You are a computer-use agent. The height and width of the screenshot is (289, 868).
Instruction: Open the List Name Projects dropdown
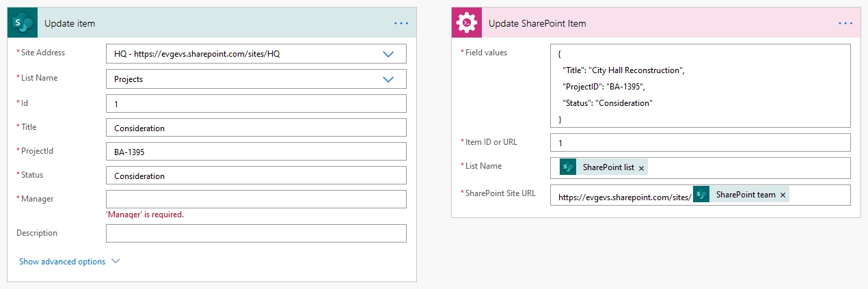pos(388,79)
